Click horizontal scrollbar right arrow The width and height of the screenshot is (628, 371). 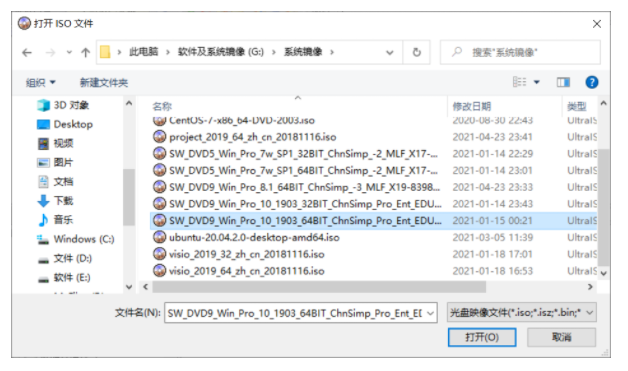590,287
